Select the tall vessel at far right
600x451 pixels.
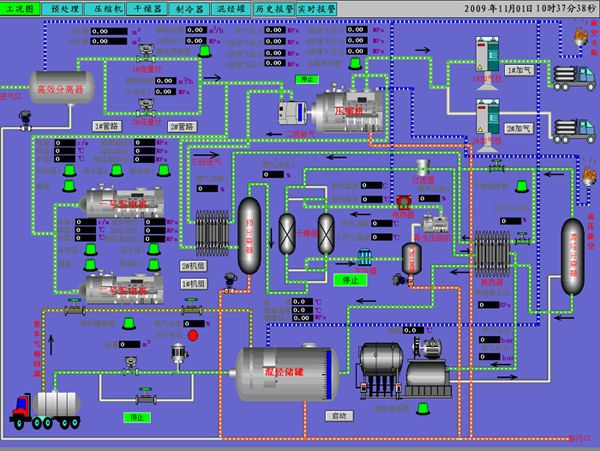[573, 249]
